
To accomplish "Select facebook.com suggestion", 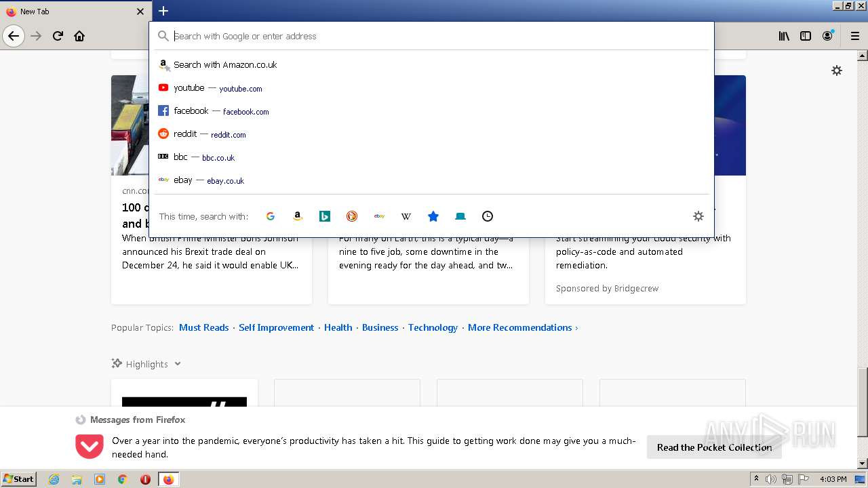I will pyautogui.click(x=431, y=111).
